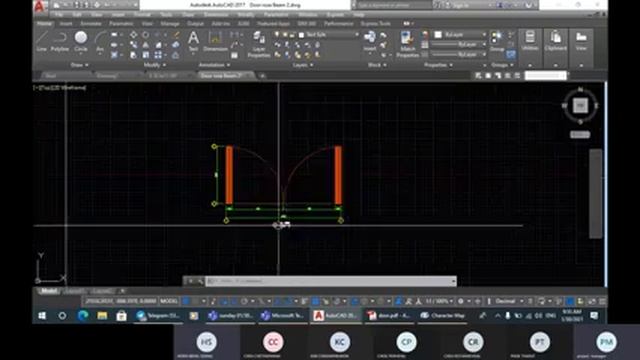Open the annotation scale dropdown
640x360 pixels.
(439, 301)
